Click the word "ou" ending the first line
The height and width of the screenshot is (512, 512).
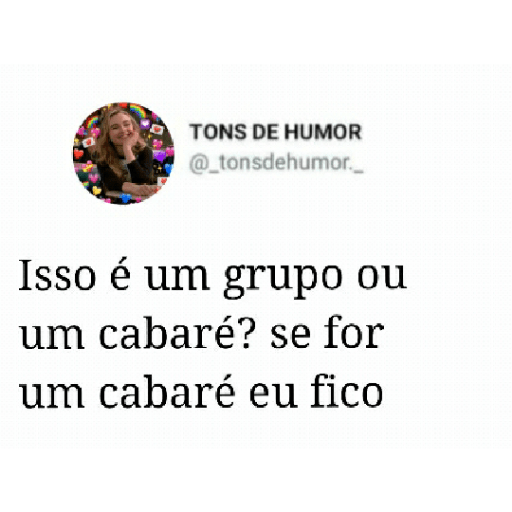pos(382,277)
